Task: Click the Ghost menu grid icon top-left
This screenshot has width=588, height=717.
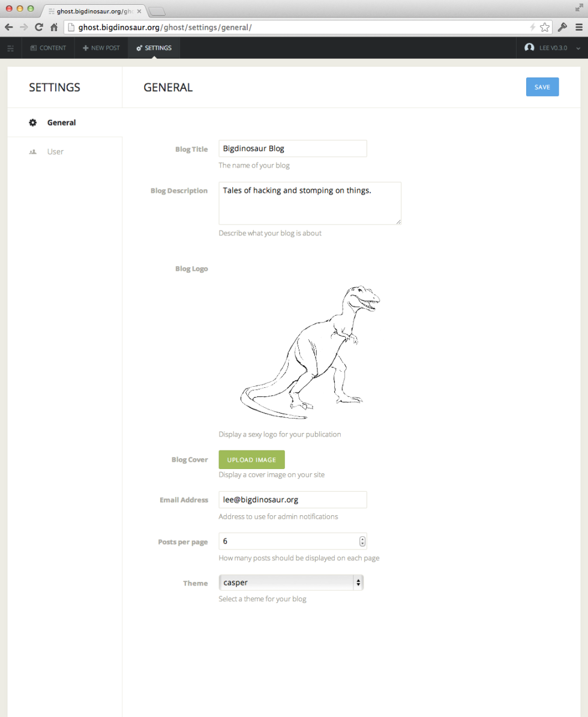Action: (10, 47)
